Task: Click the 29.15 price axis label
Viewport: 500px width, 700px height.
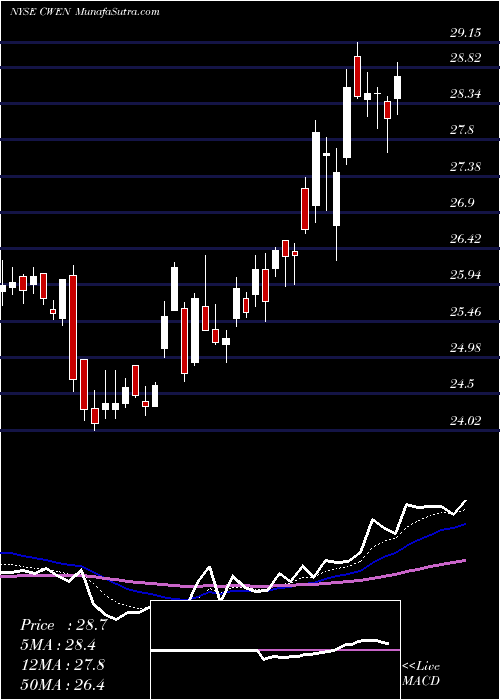Action: click(x=466, y=33)
